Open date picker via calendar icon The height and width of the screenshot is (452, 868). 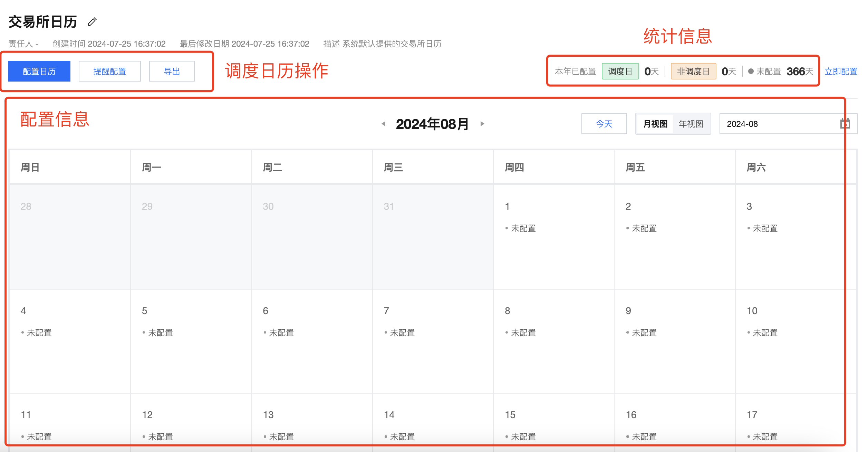pyautogui.click(x=845, y=124)
